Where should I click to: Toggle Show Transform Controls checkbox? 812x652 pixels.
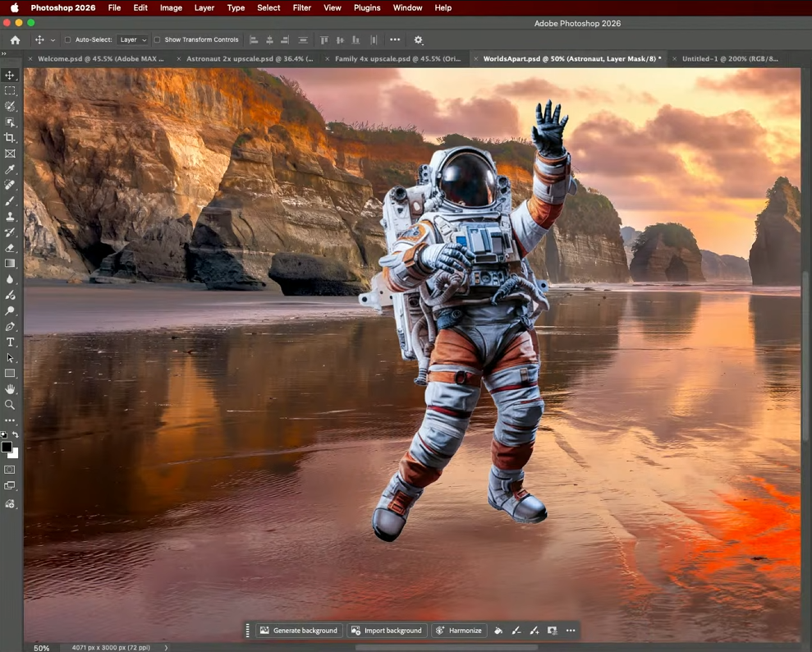pyautogui.click(x=157, y=39)
